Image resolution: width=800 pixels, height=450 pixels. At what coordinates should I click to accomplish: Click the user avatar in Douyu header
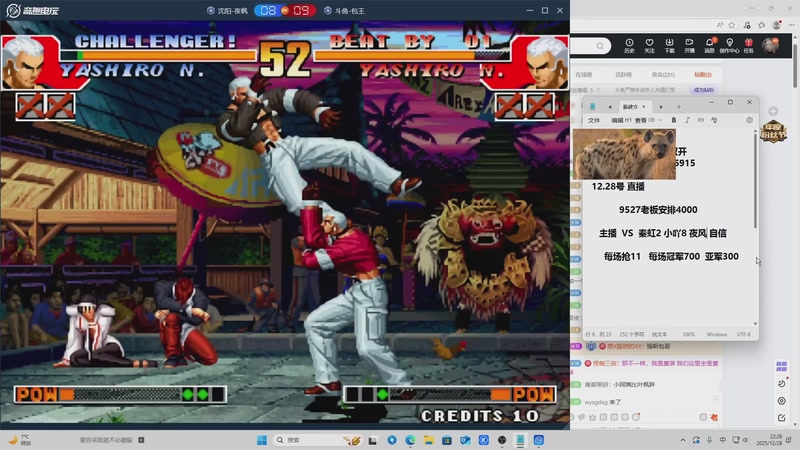click(770, 45)
